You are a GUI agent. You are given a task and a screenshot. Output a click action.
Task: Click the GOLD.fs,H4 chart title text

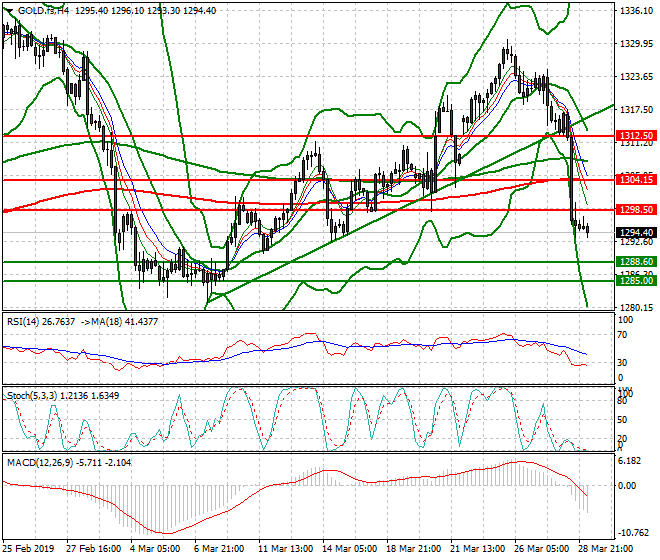[x=43, y=11]
